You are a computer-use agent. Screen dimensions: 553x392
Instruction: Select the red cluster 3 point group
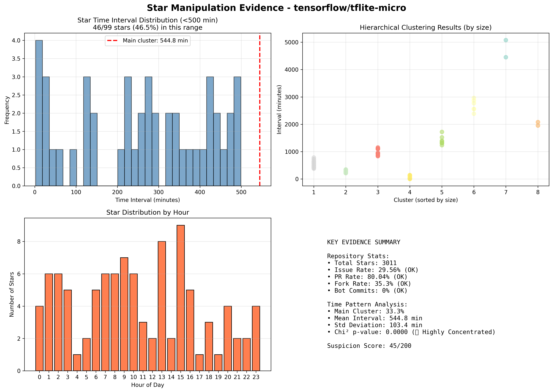point(378,152)
